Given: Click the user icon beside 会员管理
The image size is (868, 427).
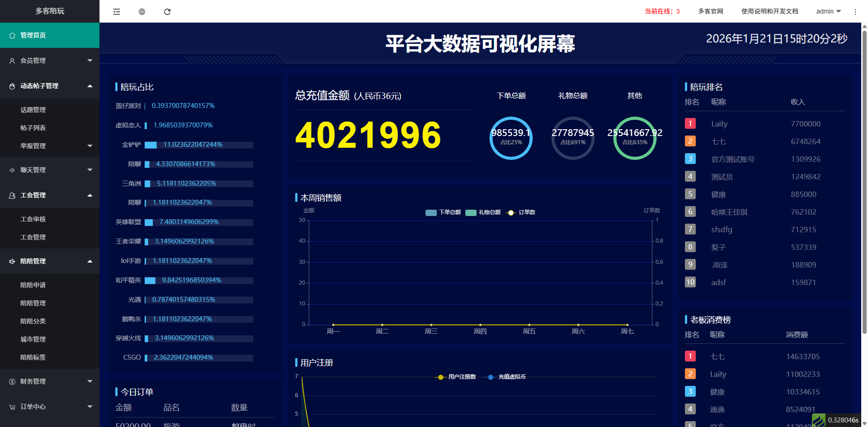Looking at the screenshot, I should (x=12, y=61).
